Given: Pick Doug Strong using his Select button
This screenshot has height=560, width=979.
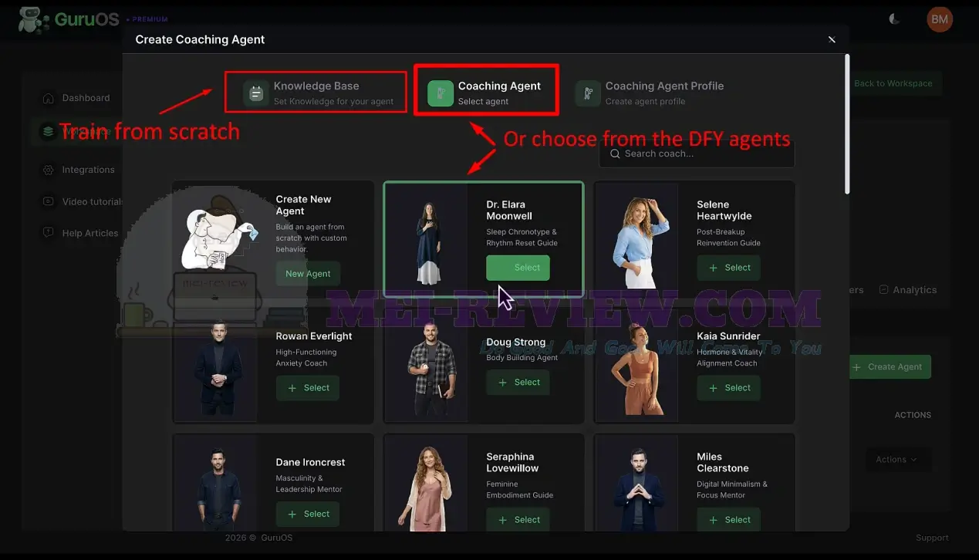Looking at the screenshot, I should [518, 383].
